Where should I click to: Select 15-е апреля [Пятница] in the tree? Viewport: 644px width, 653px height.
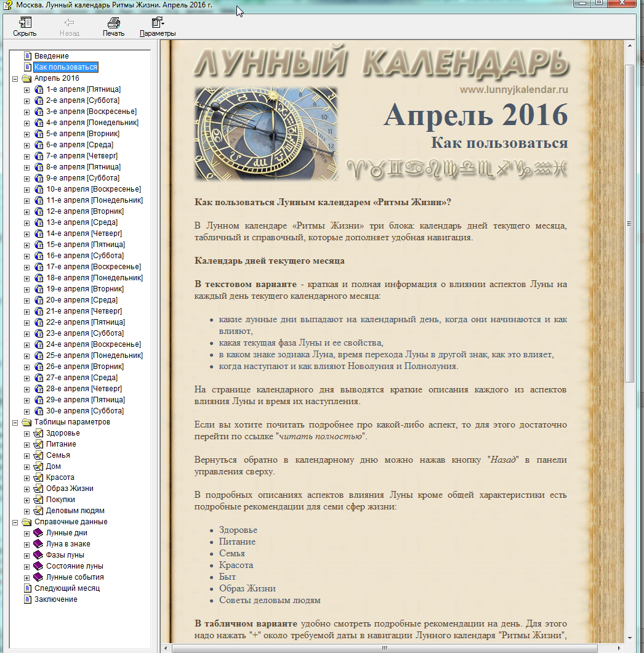pos(85,245)
